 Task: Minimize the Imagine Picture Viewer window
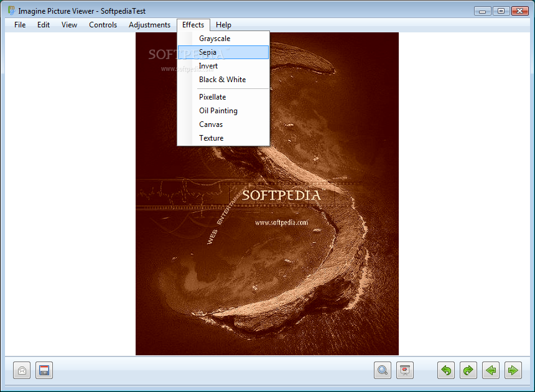pos(483,11)
